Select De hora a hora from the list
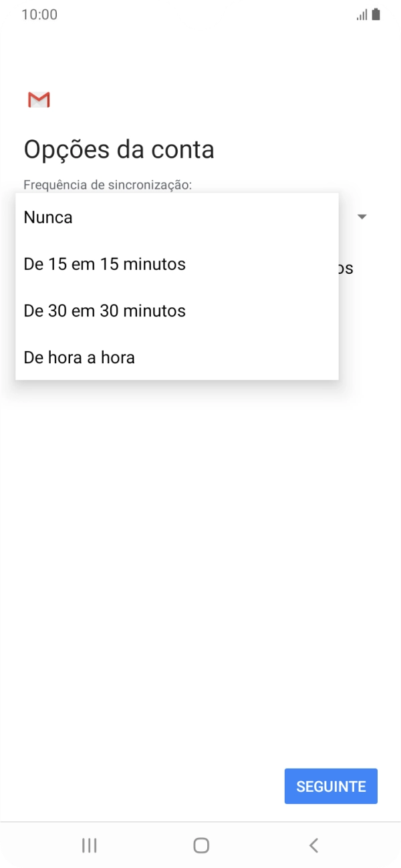Screen dimensions: 401x868 (x=79, y=357)
